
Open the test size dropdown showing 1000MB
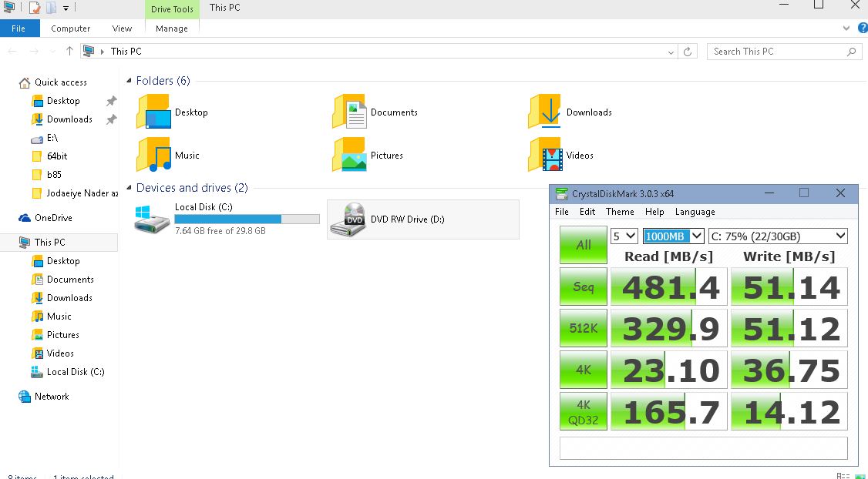(x=673, y=236)
